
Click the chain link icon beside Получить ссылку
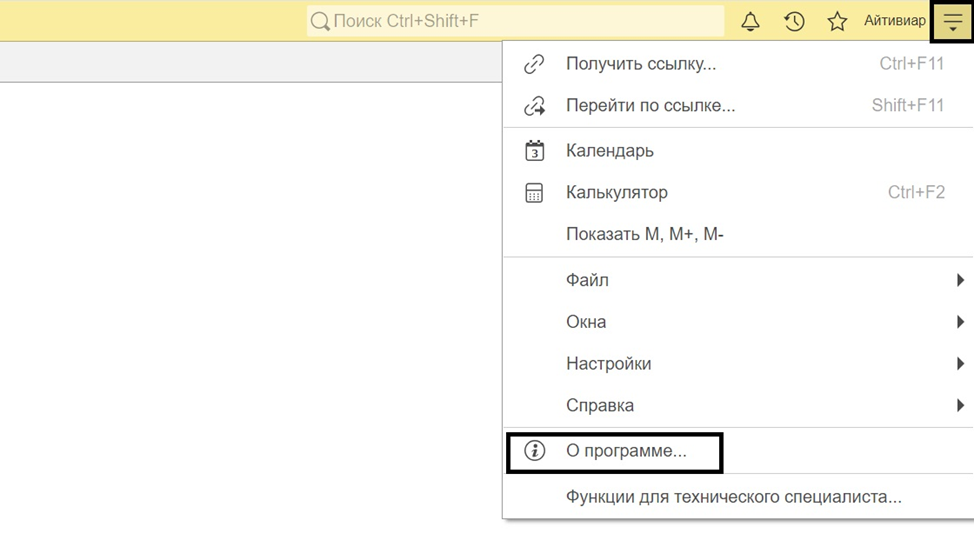(535, 64)
